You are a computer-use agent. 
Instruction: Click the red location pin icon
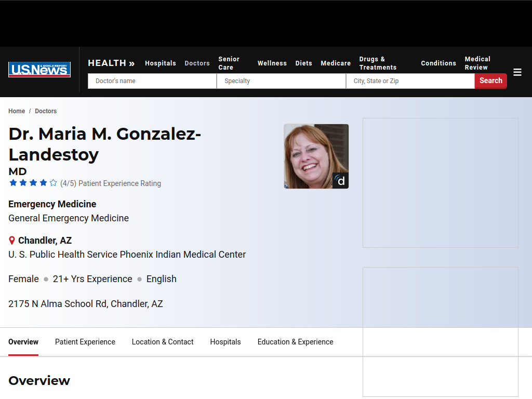pos(12,241)
